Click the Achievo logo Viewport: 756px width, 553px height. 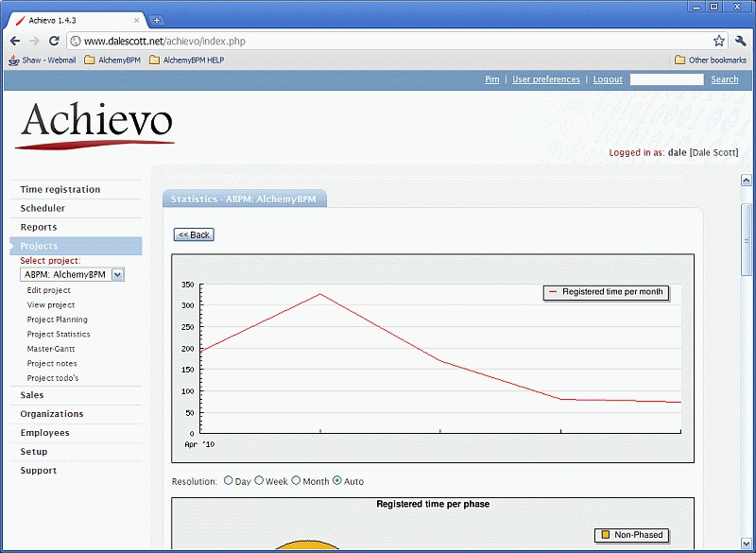[x=95, y=126]
